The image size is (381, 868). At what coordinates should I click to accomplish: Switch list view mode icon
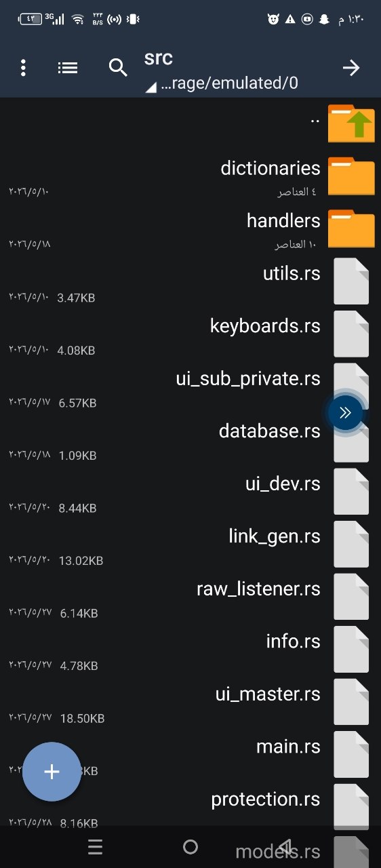click(68, 68)
